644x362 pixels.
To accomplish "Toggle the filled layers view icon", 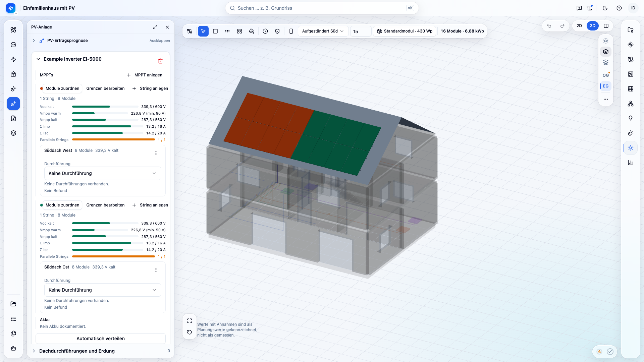I will click(606, 52).
